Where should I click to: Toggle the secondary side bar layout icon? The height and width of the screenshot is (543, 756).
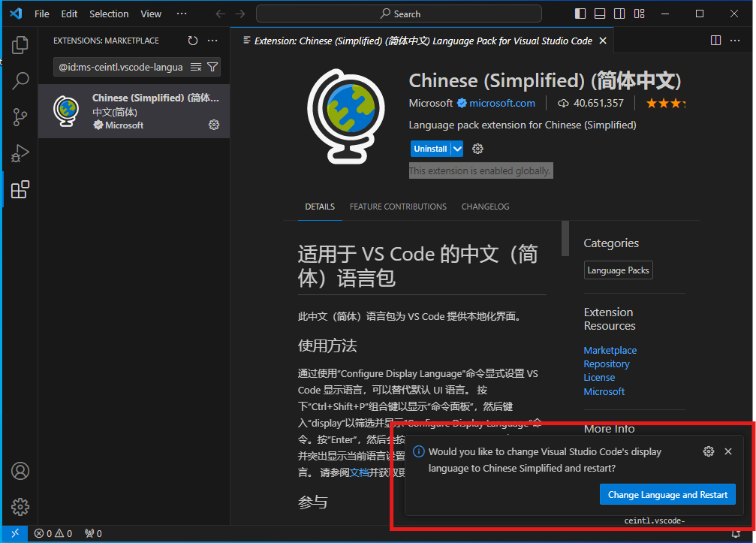[x=619, y=14]
